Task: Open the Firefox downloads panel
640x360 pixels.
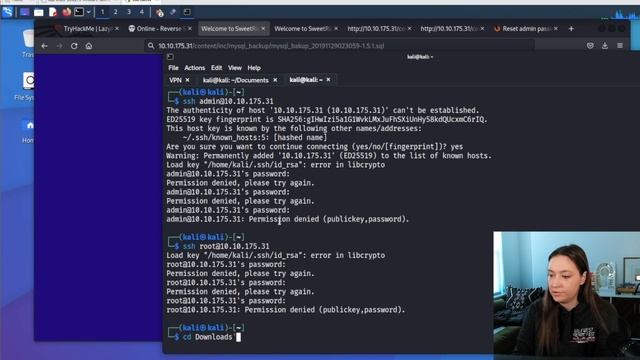Action: [605, 46]
